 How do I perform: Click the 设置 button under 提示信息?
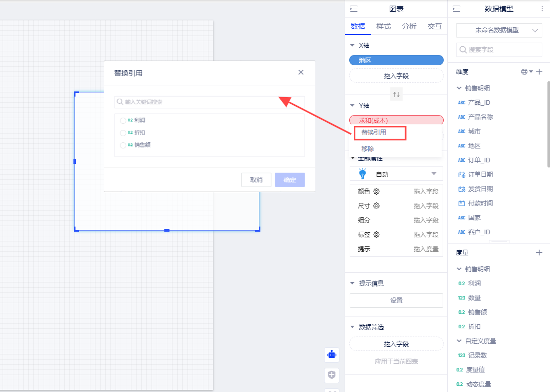(x=396, y=301)
